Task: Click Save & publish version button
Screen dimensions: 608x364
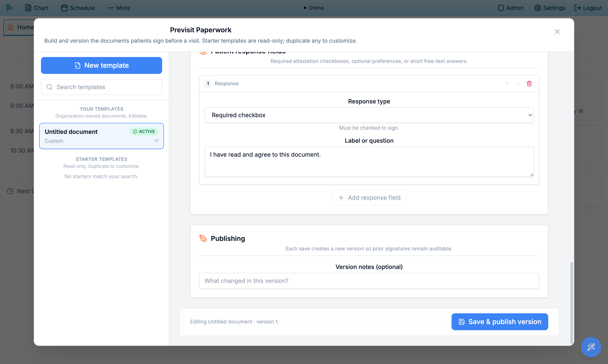Action: click(500, 322)
